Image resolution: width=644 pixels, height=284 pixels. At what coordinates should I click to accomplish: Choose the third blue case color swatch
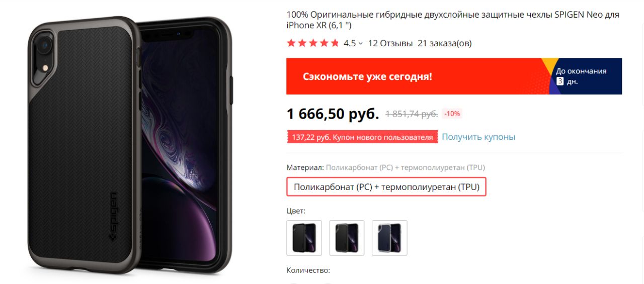pos(389,238)
